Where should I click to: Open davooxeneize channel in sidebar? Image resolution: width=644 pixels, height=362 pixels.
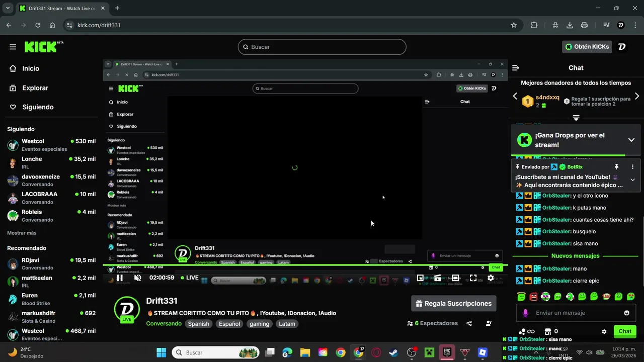(x=51, y=180)
